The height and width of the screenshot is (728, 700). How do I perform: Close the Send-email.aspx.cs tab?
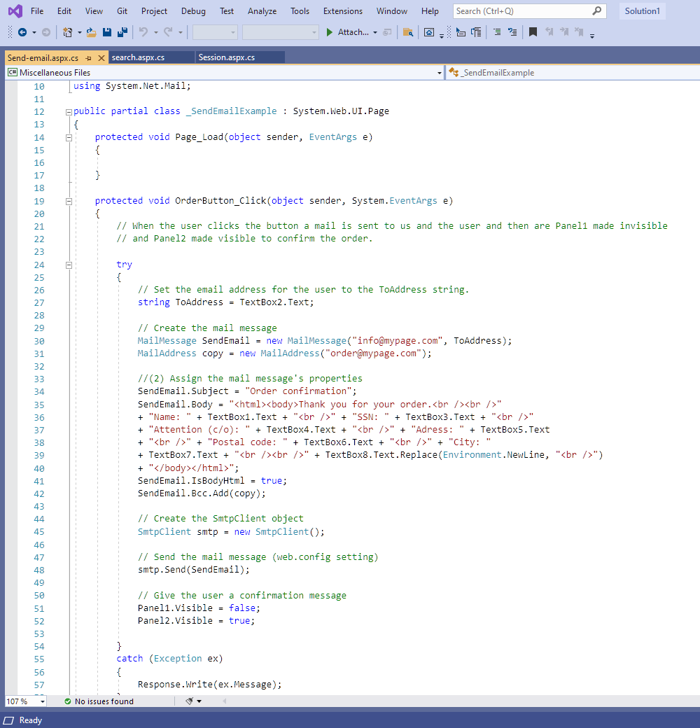pos(101,58)
